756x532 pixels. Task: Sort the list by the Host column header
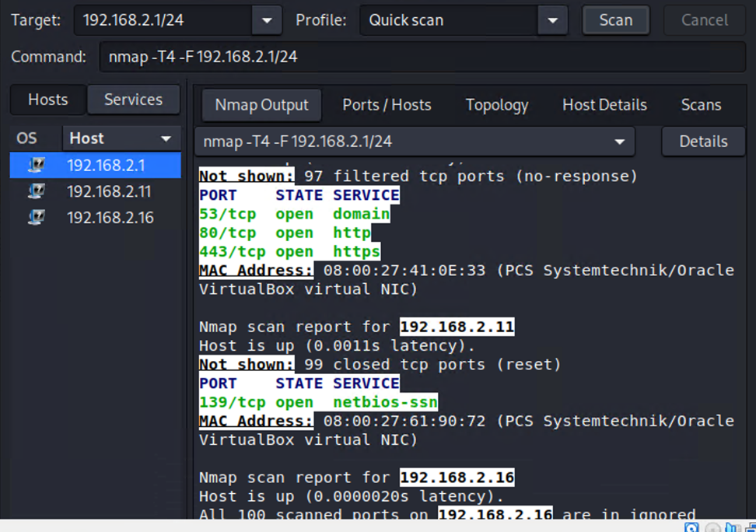point(121,138)
